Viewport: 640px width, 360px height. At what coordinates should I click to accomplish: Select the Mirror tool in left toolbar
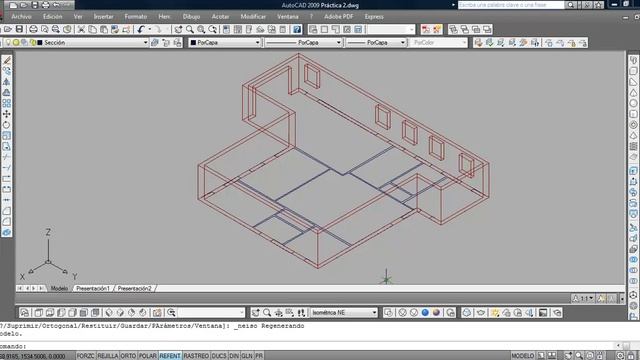pos(7,82)
